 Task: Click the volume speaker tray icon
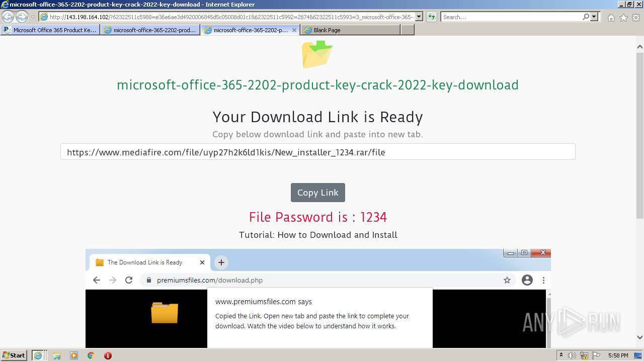click(572, 355)
